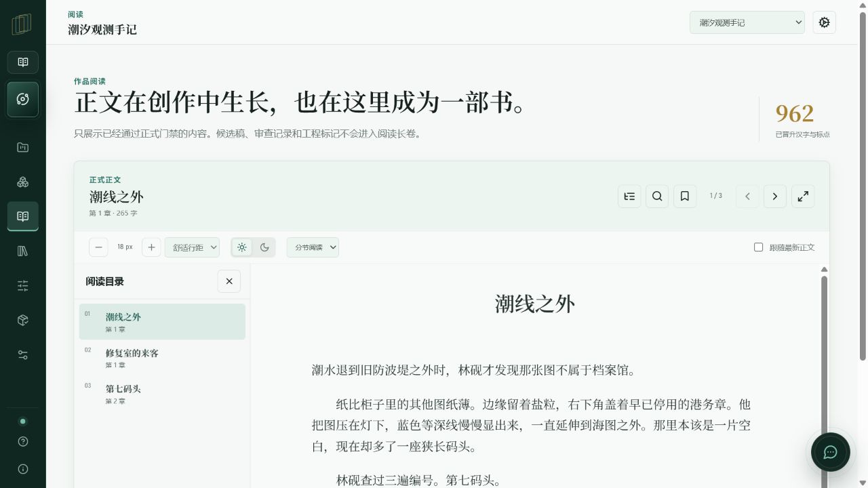Click the main page vertical scrollbar

[863, 186]
